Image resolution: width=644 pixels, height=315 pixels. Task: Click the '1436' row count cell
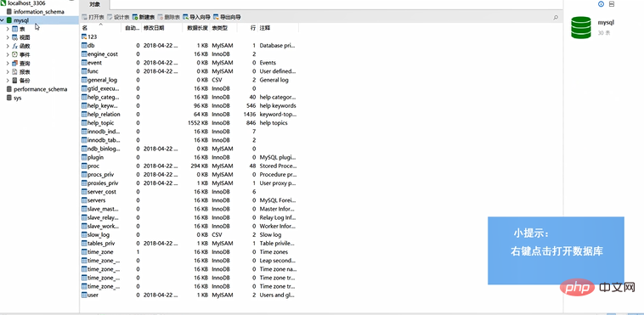250,114
